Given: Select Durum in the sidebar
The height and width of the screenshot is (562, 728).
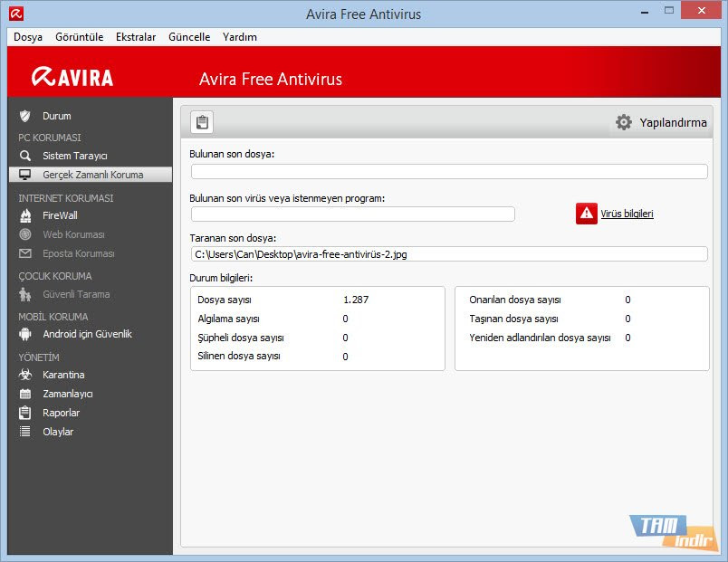Looking at the screenshot, I should (x=57, y=116).
